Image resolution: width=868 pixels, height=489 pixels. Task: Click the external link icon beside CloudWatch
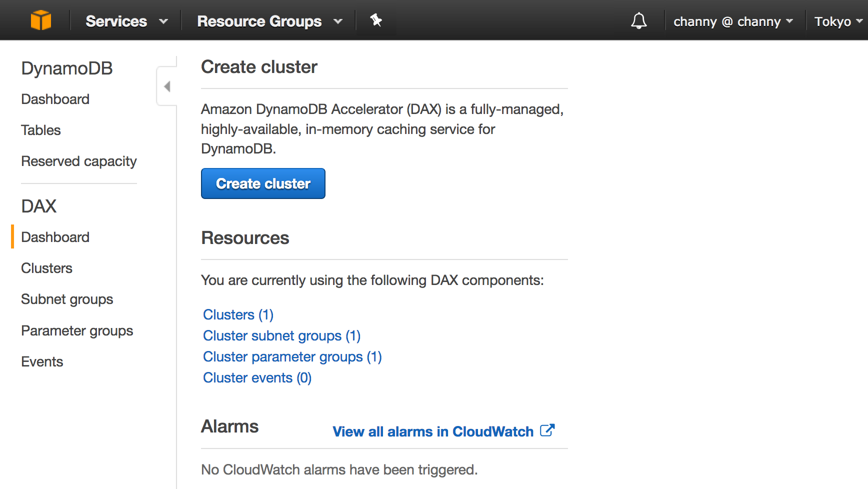click(547, 430)
